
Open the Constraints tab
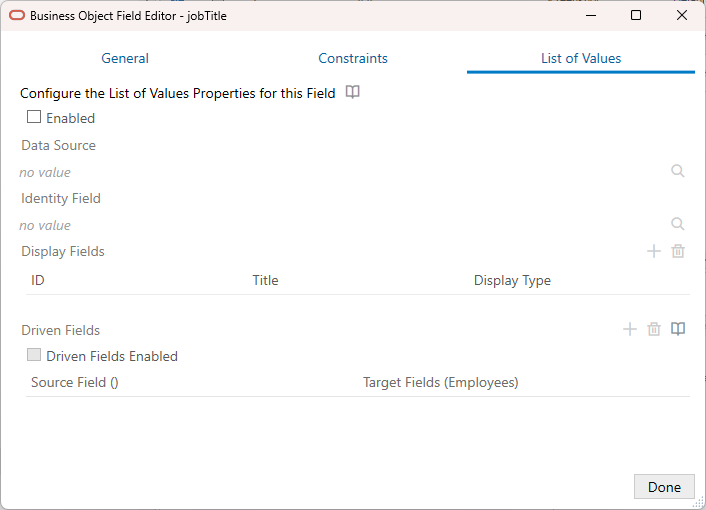tap(353, 58)
